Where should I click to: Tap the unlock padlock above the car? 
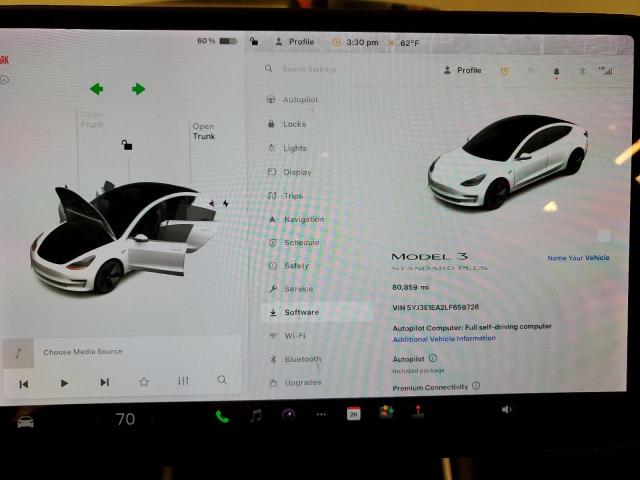[127, 144]
